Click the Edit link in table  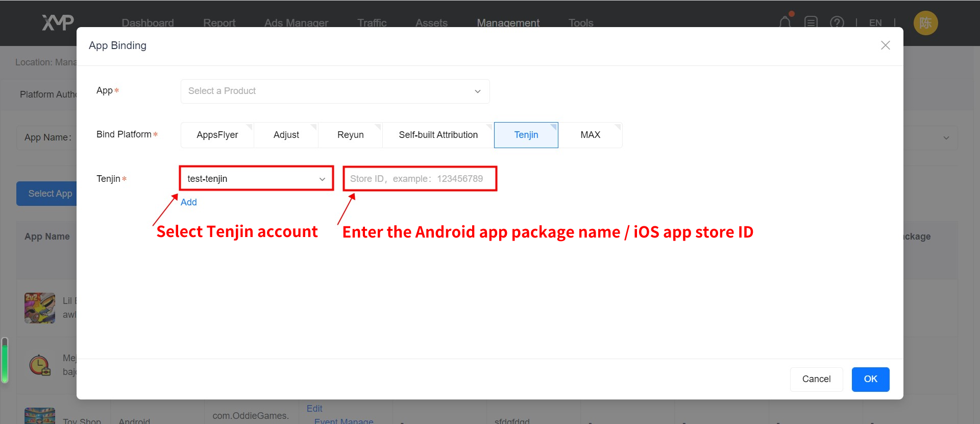tap(314, 409)
